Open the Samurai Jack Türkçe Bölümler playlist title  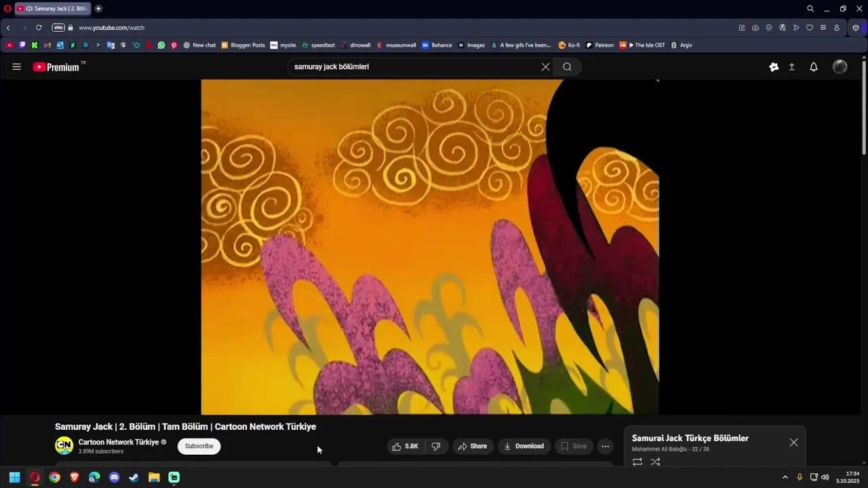pyautogui.click(x=690, y=439)
